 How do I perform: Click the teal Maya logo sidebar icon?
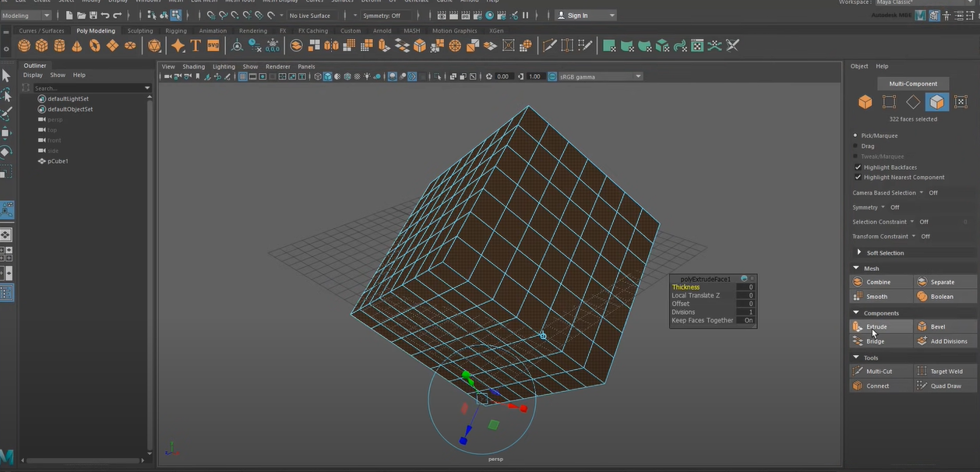click(7, 457)
